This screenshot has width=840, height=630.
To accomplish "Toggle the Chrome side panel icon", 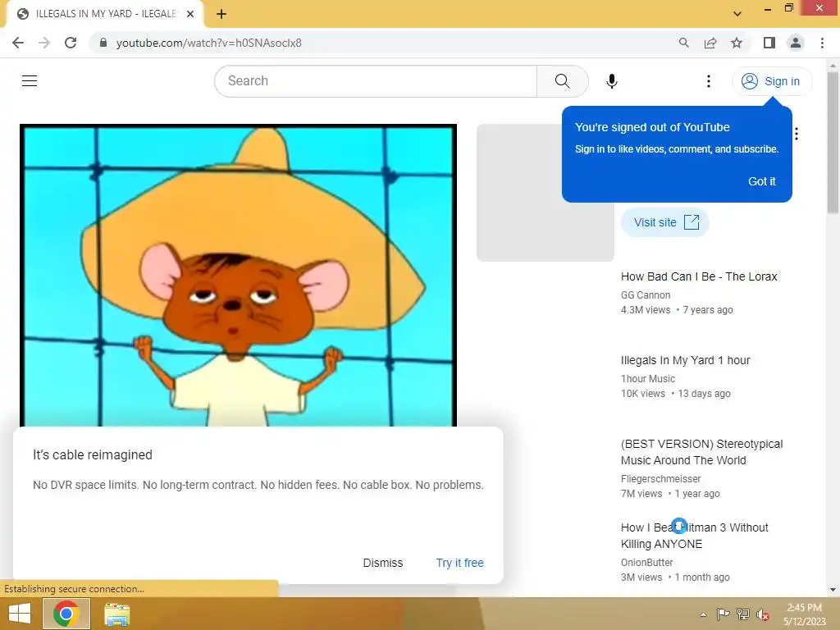I will (769, 43).
